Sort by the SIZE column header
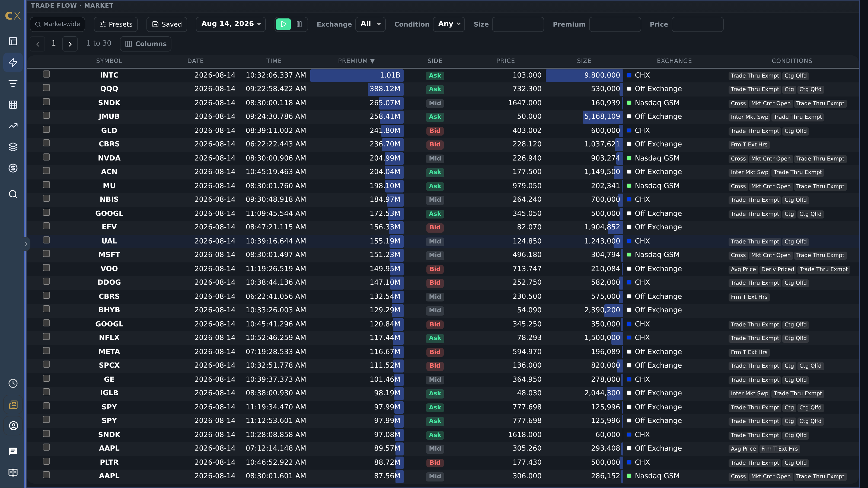Screen dimensions: 868x488 click(584, 61)
